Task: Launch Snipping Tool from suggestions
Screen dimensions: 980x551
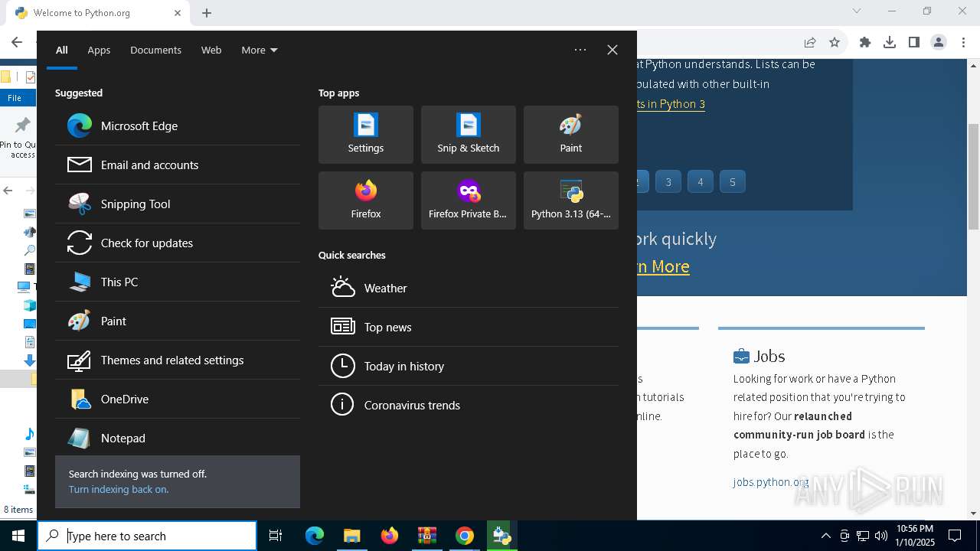Action: tap(178, 204)
